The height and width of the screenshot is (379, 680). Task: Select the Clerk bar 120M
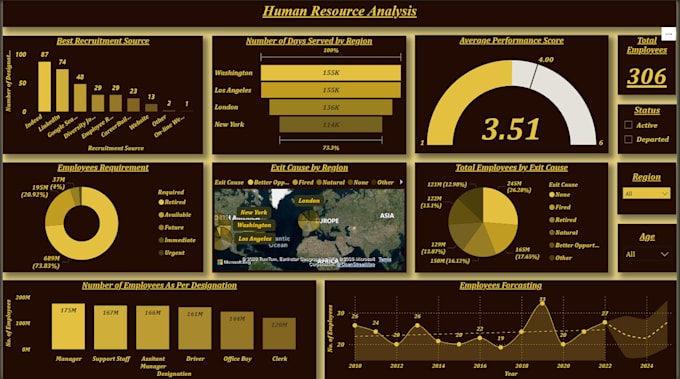point(279,333)
